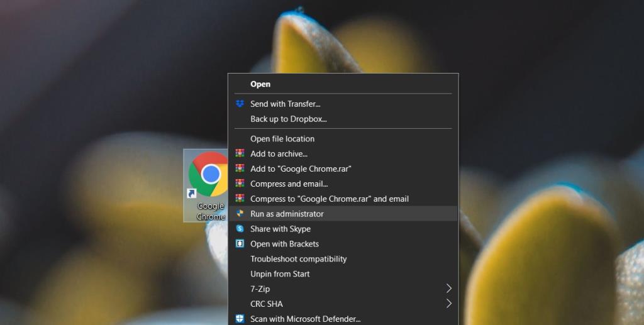Screen dimensions: 644x325
Task: Choose Open file location
Action: point(343,139)
